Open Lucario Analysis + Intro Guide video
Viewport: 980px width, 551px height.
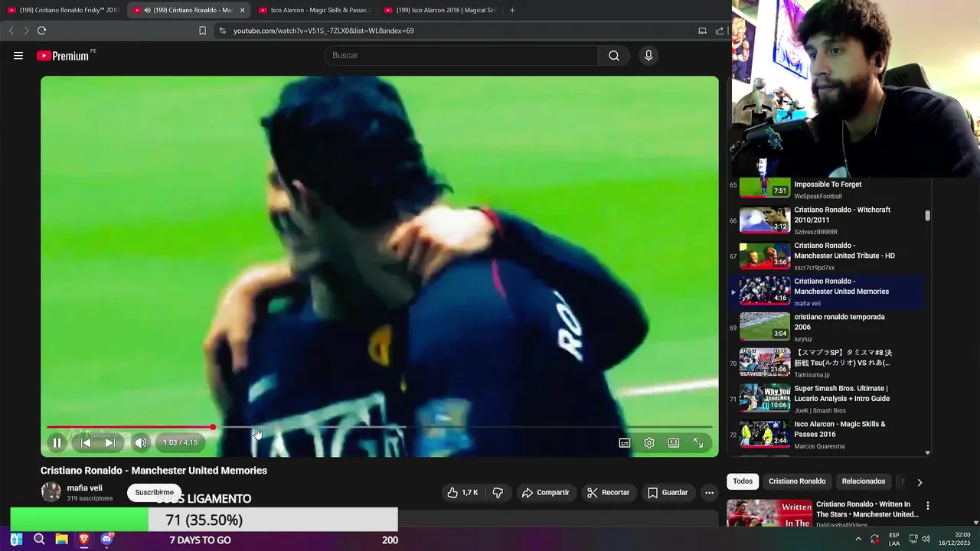(825, 399)
